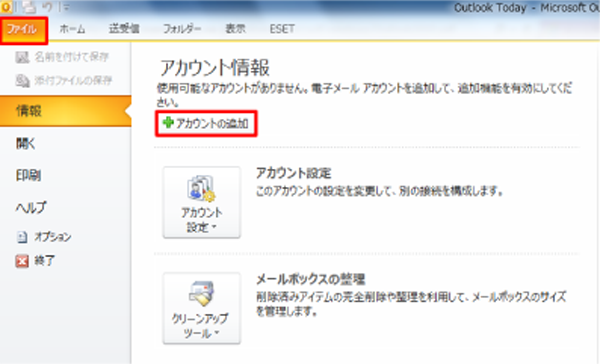The height and width of the screenshot is (364, 600).
Task: Click the cleanup tools mailbox icon
Action: [201, 294]
